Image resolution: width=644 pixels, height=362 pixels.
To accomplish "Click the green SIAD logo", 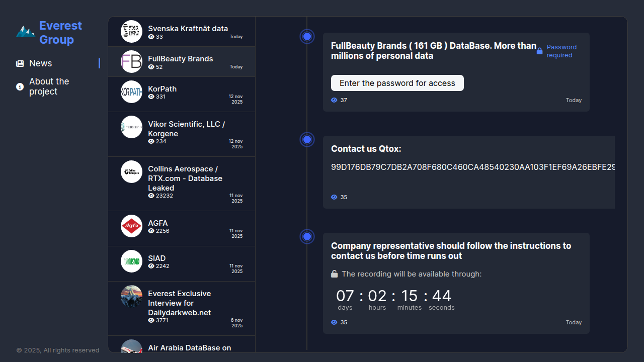I will click(x=131, y=261).
